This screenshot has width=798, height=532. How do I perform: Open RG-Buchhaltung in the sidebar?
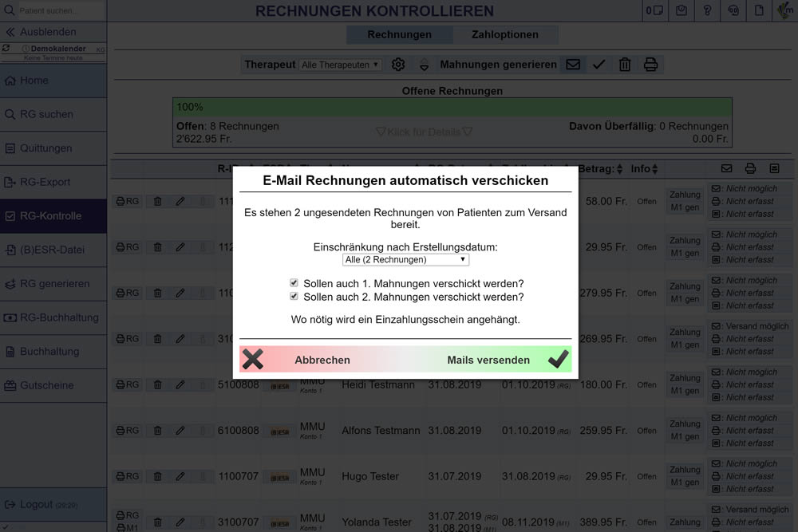(x=53, y=317)
